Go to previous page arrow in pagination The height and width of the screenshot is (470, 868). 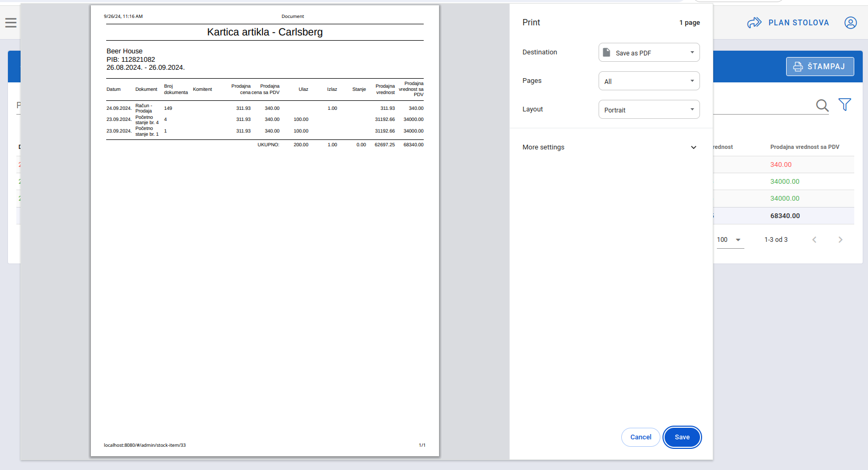click(x=814, y=240)
